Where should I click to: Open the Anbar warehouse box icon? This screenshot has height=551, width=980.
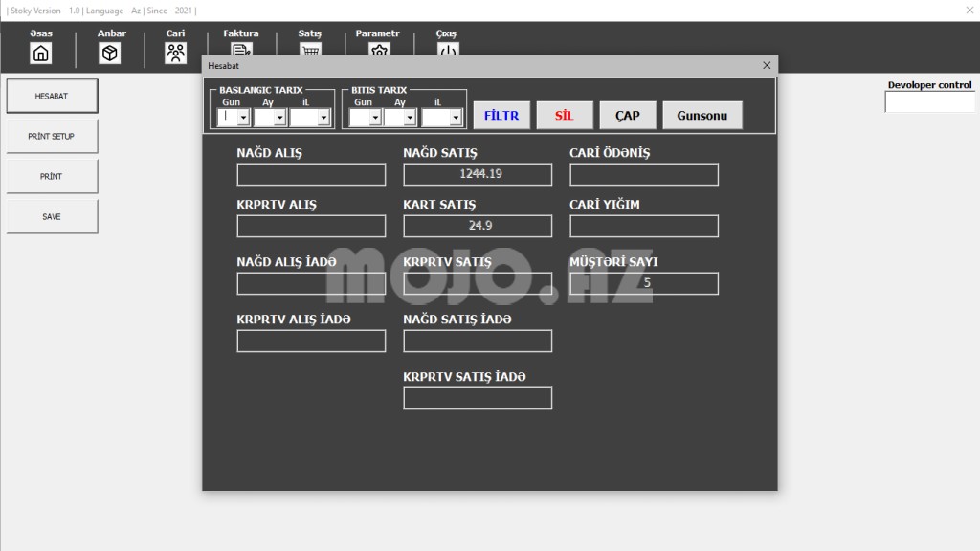pyautogui.click(x=109, y=54)
